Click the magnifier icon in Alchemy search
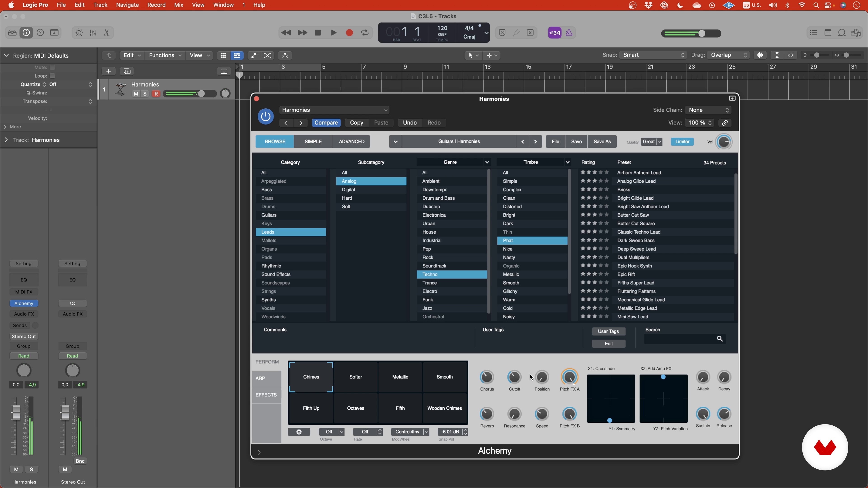Viewport: 868px width, 488px height. pyautogui.click(x=720, y=339)
